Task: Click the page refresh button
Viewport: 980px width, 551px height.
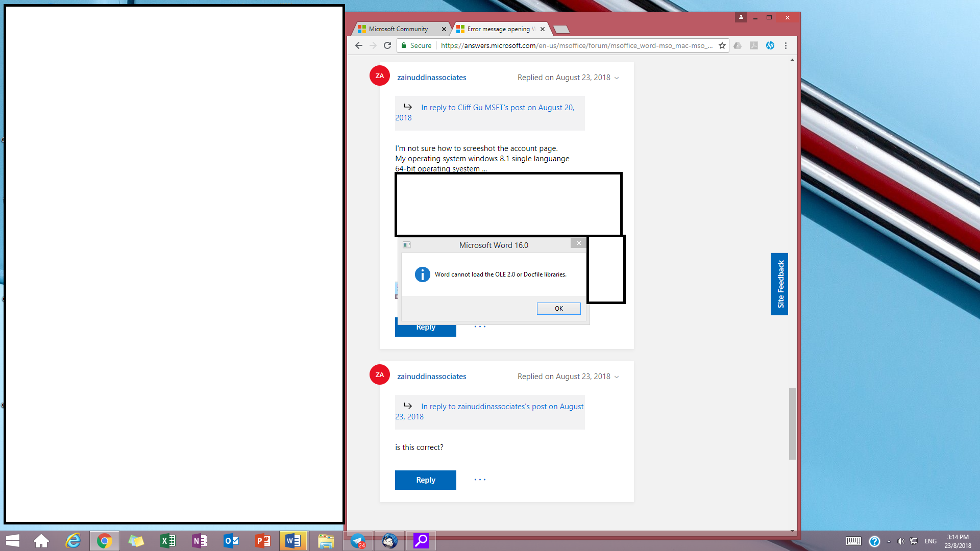Action: tap(388, 45)
